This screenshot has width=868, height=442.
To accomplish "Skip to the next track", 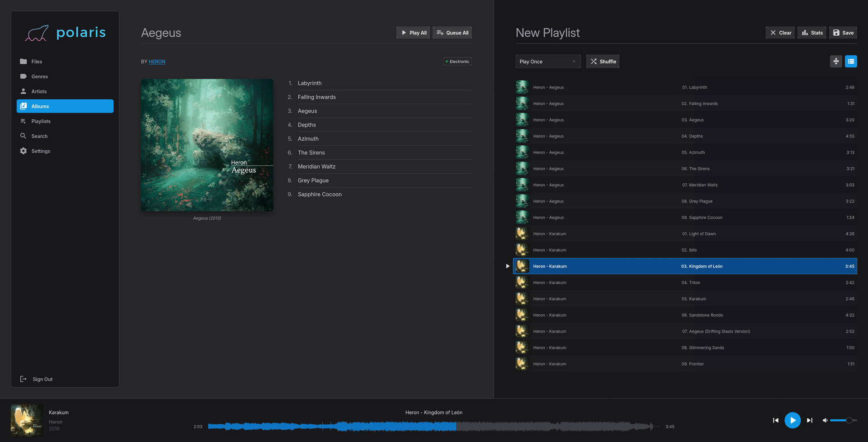I will [810, 420].
